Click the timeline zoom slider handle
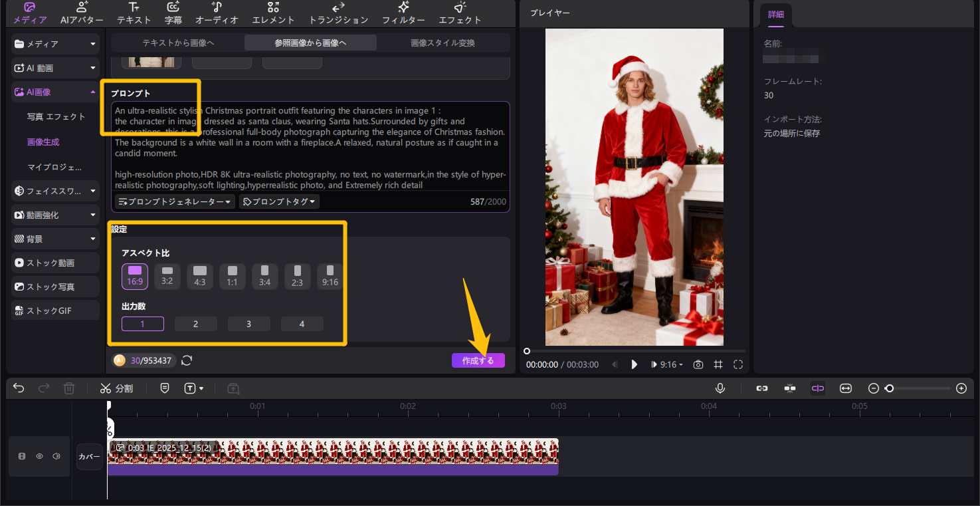 tap(889, 388)
